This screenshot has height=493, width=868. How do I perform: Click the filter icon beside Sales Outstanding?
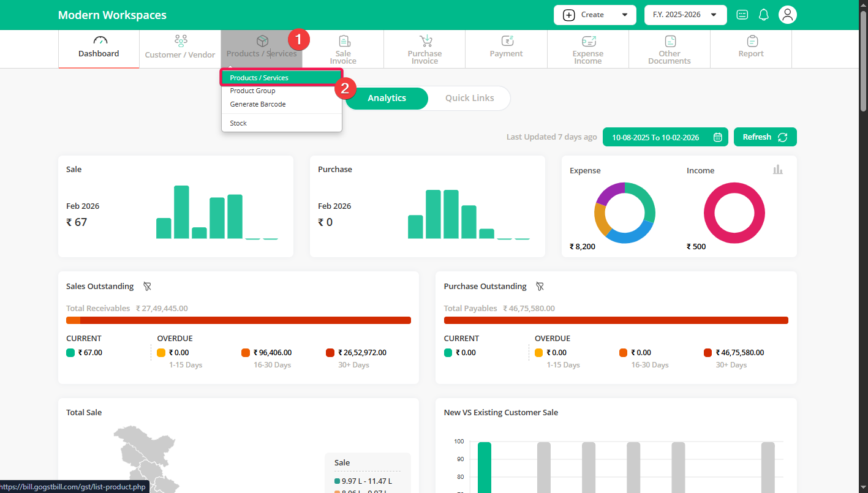[147, 286]
